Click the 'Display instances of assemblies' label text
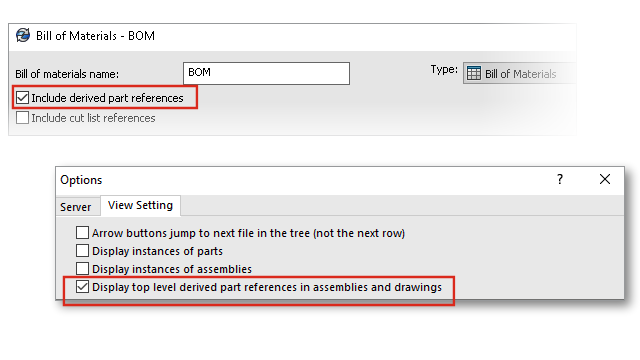This screenshot has width=640, height=360. pyautogui.click(x=172, y=269)
